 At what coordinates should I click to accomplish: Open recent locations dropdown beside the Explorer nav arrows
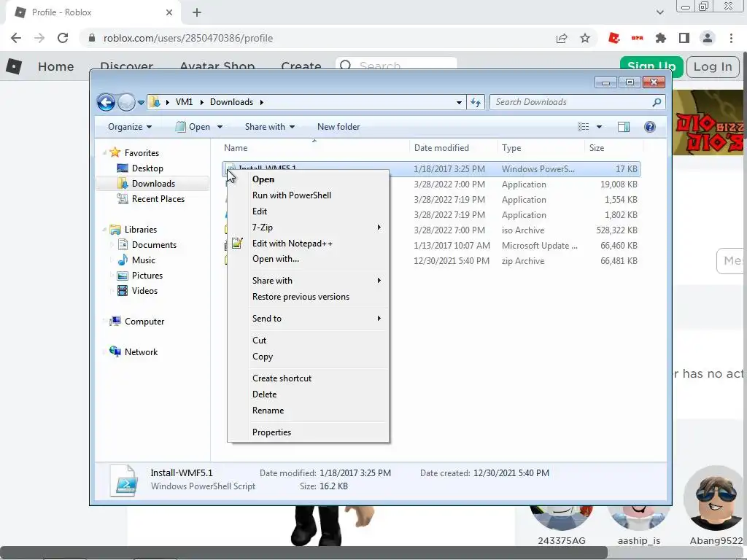141,102
